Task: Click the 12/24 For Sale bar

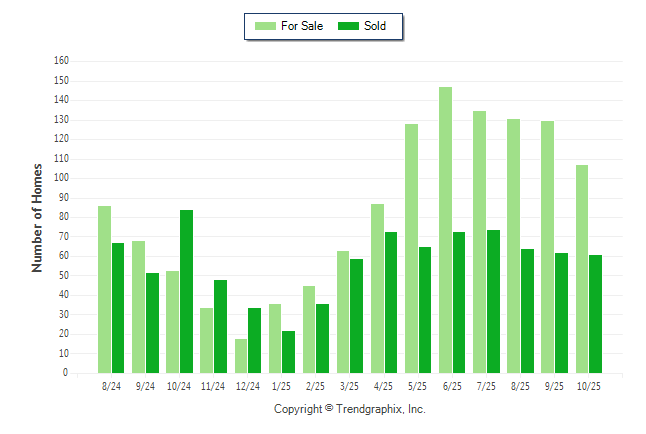Action: tap(241, 356)
